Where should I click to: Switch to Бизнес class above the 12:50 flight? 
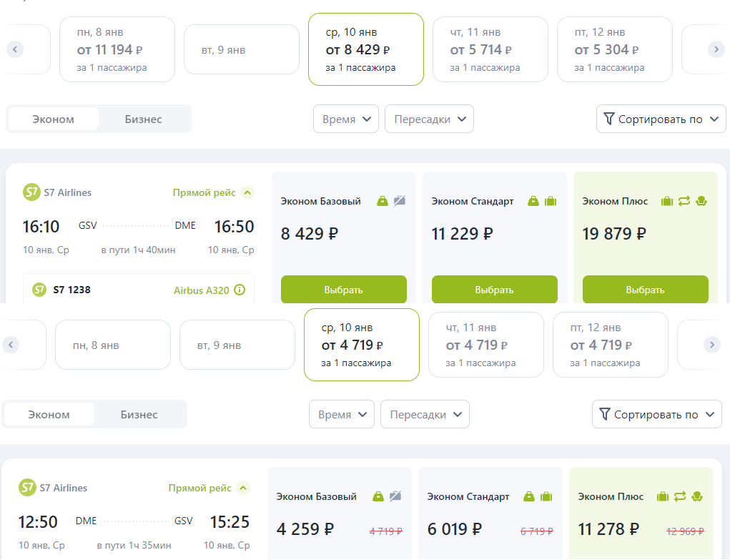[x=139, y=415]
